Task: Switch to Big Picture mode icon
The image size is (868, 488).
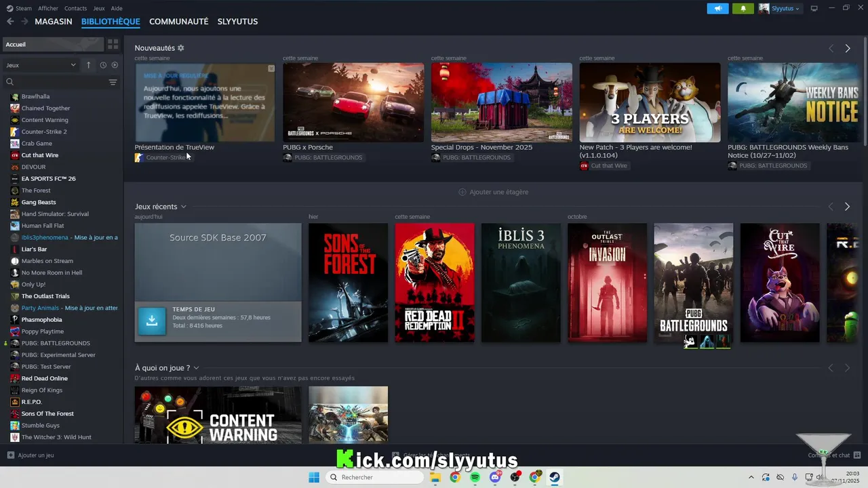Action: 814,8
